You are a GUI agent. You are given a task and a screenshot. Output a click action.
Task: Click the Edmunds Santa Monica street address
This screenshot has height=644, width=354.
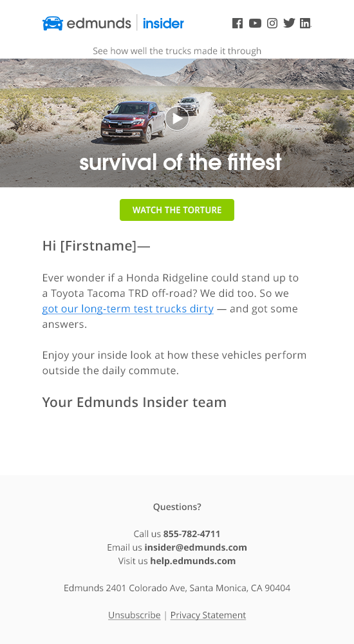click(x=177, y=588)
